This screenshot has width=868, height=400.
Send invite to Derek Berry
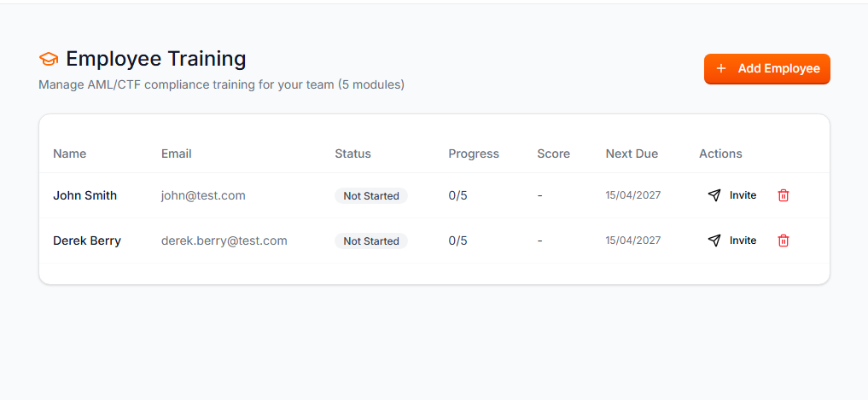point(732,241)
